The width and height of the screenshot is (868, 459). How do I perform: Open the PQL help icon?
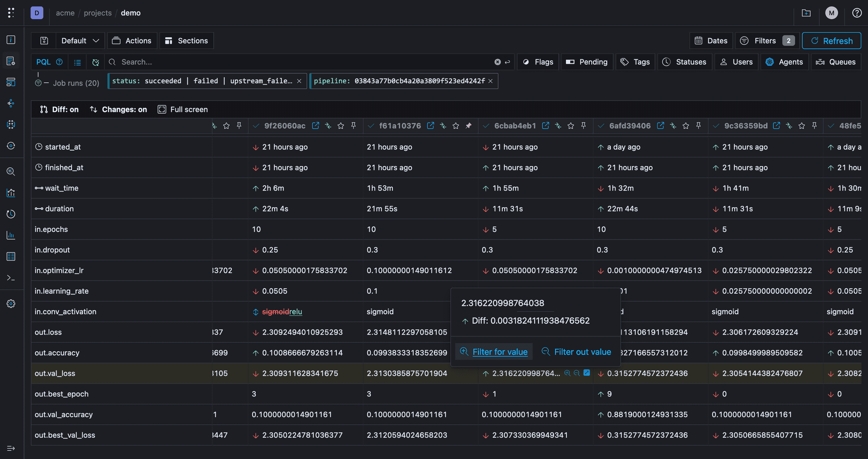tap(59, 62)
